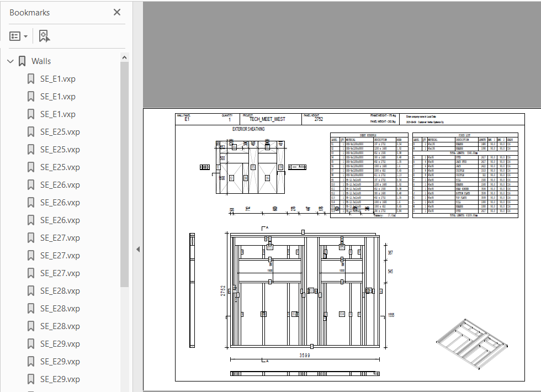Viewport: 541px width, 392px height.
Task: Click the icon of the first SE_E26.vxp bookmark
Action: click(31, 185)
